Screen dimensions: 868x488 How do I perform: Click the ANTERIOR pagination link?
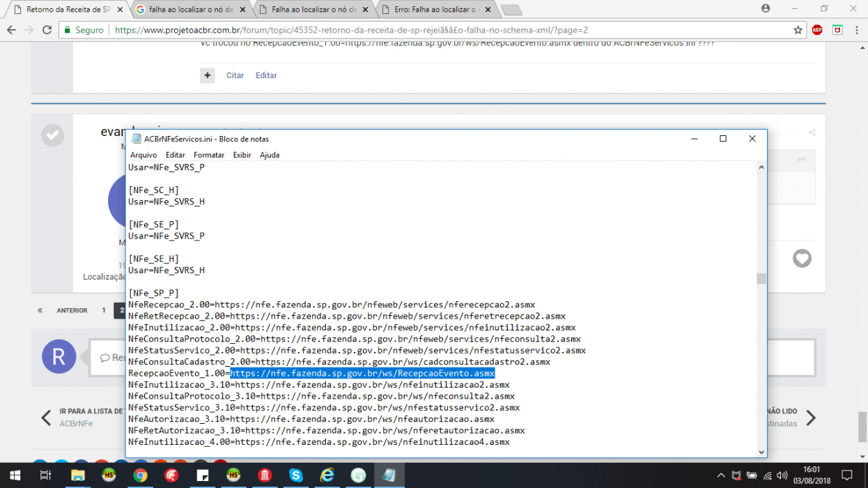(72, 310)
